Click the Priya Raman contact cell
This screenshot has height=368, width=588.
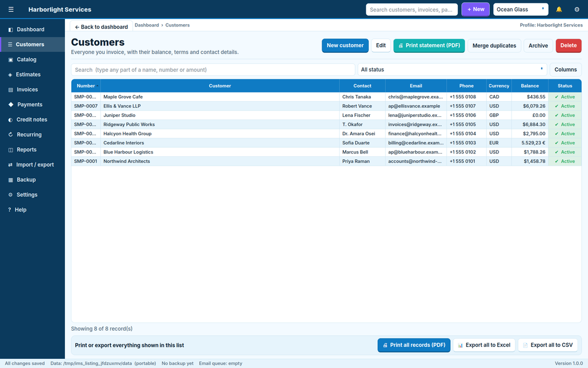coord(362,161)
